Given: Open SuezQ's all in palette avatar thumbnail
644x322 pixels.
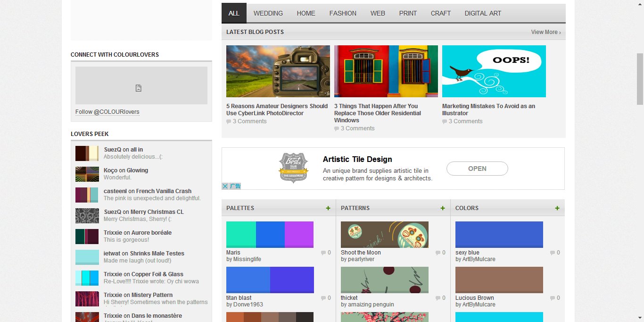Looking at the screenshot, I should click(87, 153).
